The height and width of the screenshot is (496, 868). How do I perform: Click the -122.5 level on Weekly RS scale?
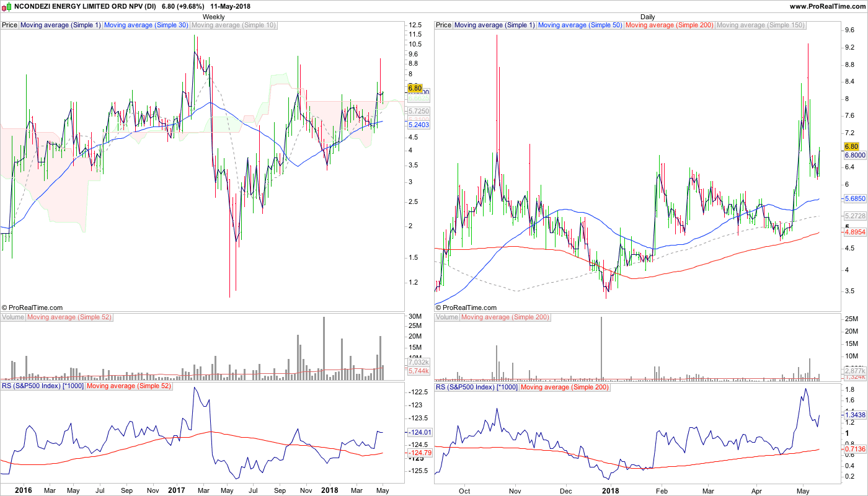(418, 392)
